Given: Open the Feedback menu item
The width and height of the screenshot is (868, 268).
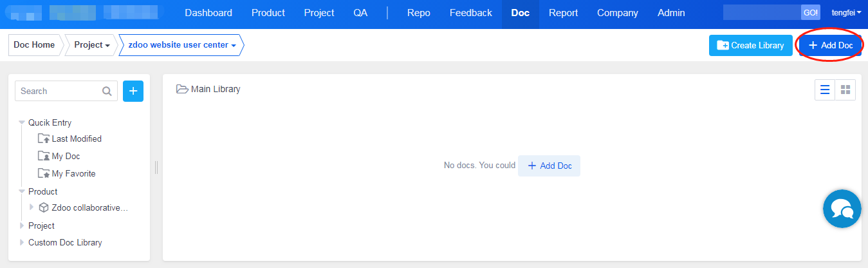Looking at the screenshot, I should pyautogui.click(x=470, y=13).
